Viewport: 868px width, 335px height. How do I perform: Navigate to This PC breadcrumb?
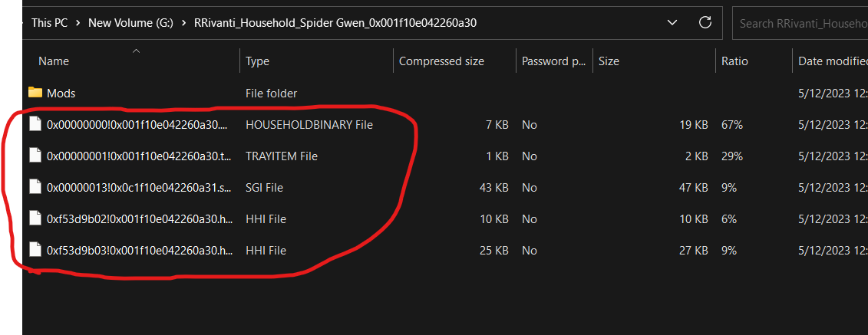(49, 23)
